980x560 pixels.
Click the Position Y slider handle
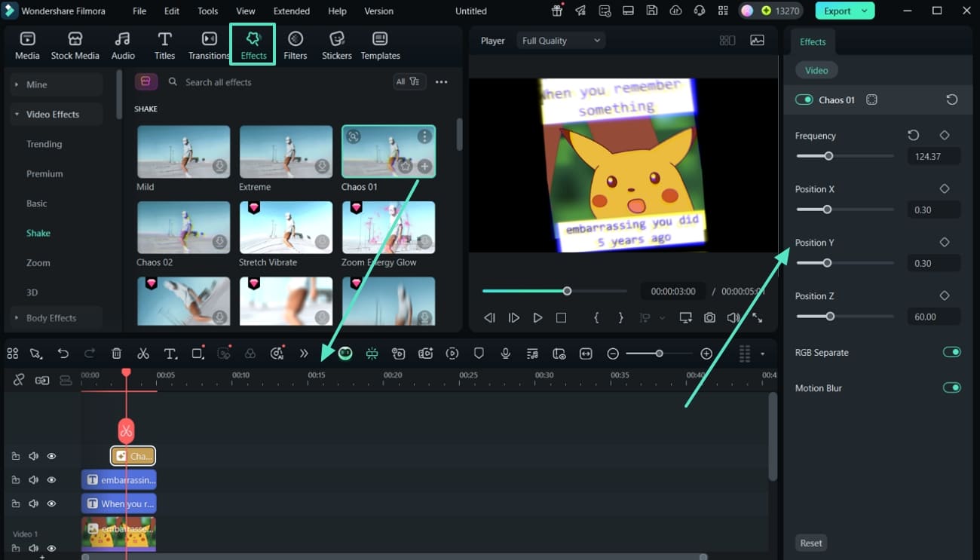(827, 263)
